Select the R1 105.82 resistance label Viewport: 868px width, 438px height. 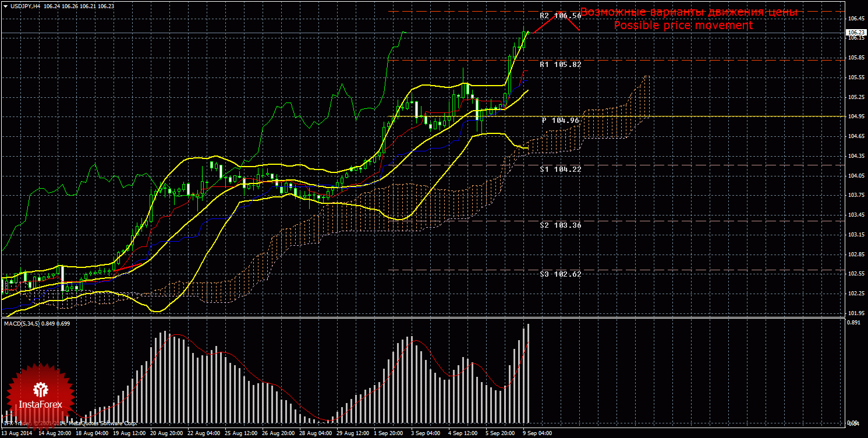tap(560, 65)
